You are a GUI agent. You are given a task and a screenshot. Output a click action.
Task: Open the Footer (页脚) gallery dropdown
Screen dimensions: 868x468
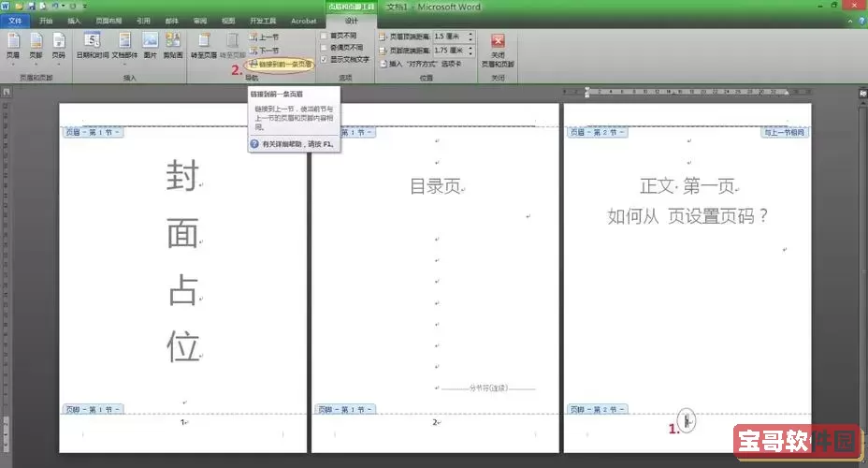tap(36, 47)
